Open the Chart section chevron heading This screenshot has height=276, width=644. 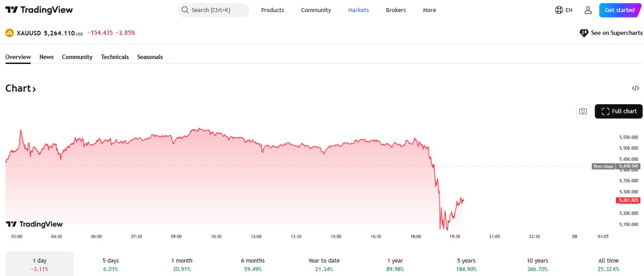click(21, 89)
